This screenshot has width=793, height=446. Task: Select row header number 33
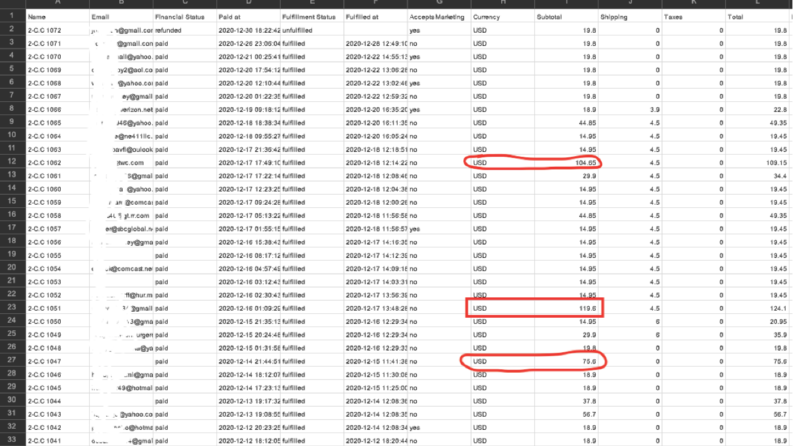click(12, 439)
